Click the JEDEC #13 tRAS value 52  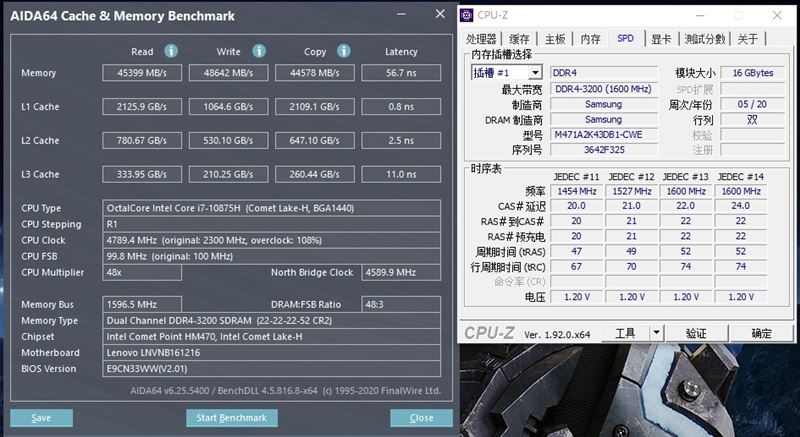[x=686, y=251]
